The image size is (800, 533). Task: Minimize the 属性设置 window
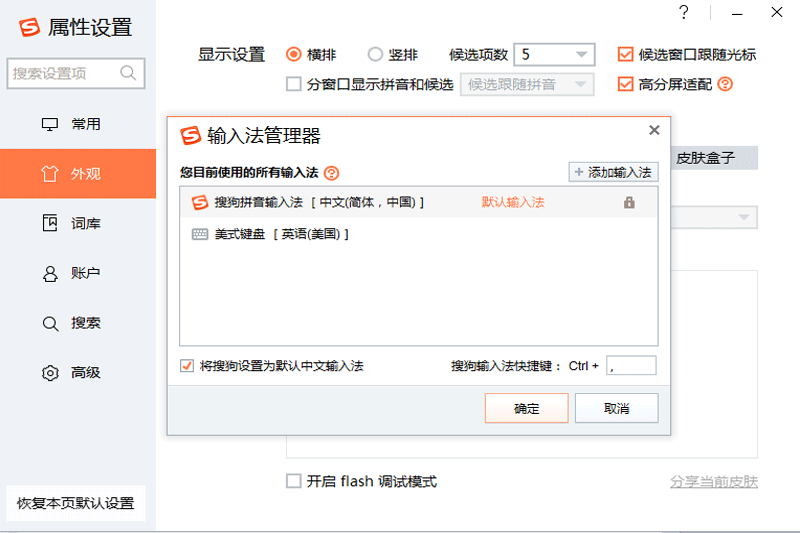[737, 14]
